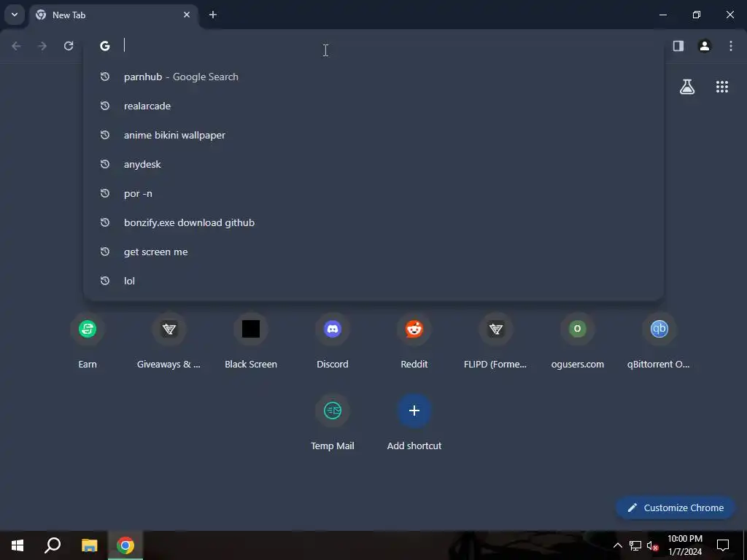Image resolution: width=747 pixels, height=560 pixels.
Task: Open Chrome Labs flask icon
Action: [x=687, y=87]
